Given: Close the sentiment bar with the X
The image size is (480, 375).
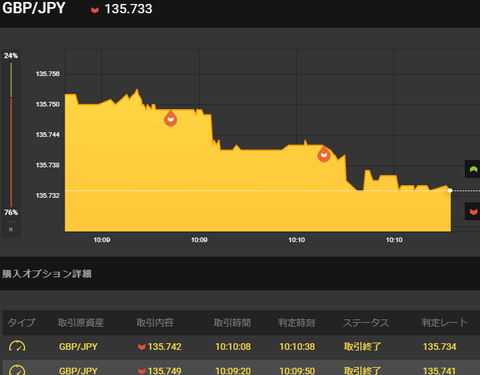Looking at the screenshot, I should coord(11,229).
